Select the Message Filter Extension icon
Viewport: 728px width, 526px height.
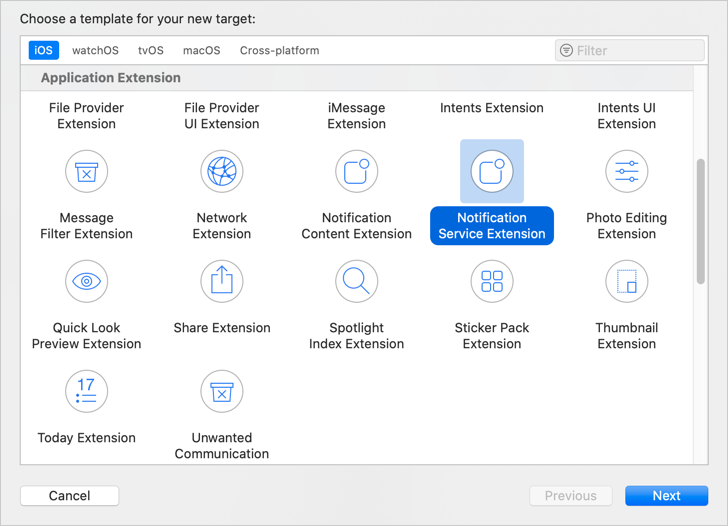[86, 171]
